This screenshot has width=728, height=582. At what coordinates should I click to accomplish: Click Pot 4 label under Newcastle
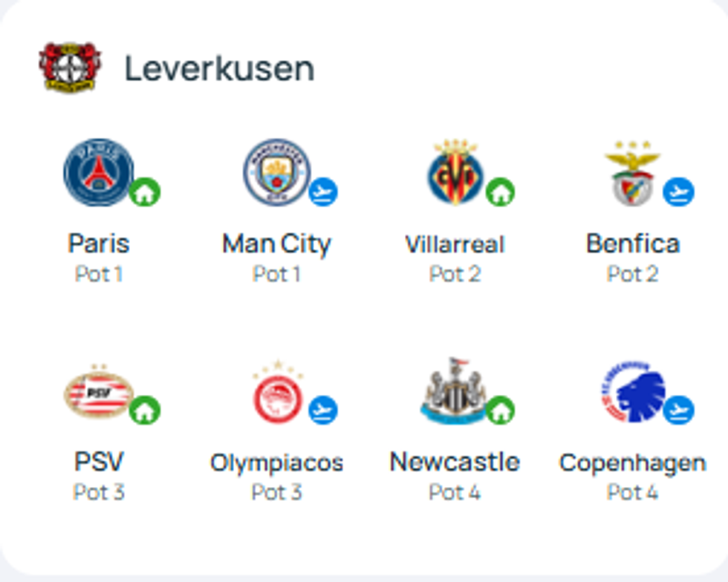click(455, 491)
